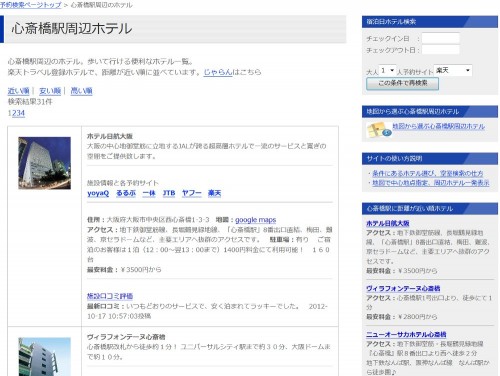Open ヤフー booking site link

[x=192, y=193]
